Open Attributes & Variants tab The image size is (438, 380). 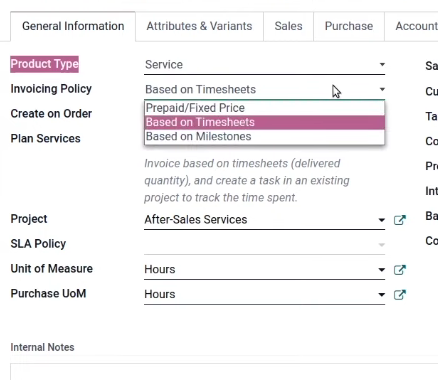pyautogui.click(x=199, y=26)
